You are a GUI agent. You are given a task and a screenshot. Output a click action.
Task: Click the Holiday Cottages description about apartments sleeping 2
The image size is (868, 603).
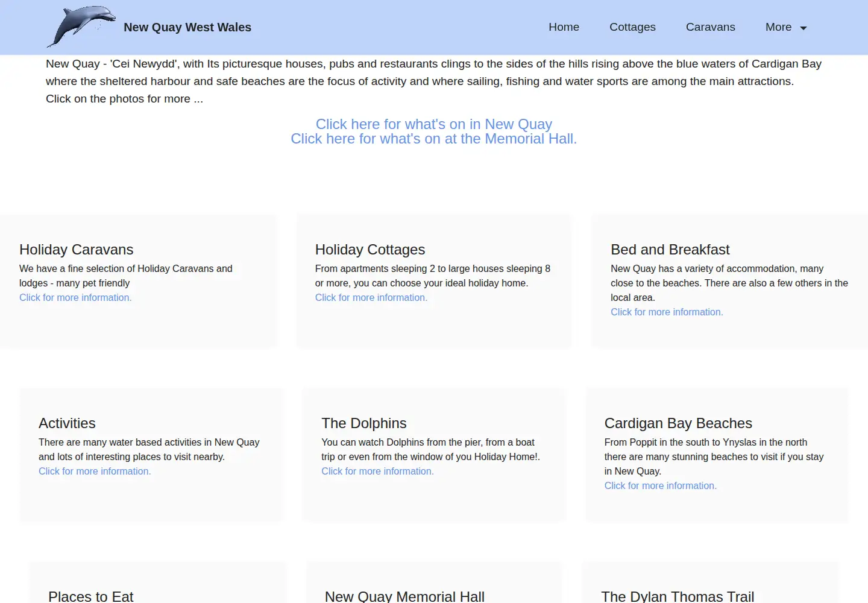[433, 276]
